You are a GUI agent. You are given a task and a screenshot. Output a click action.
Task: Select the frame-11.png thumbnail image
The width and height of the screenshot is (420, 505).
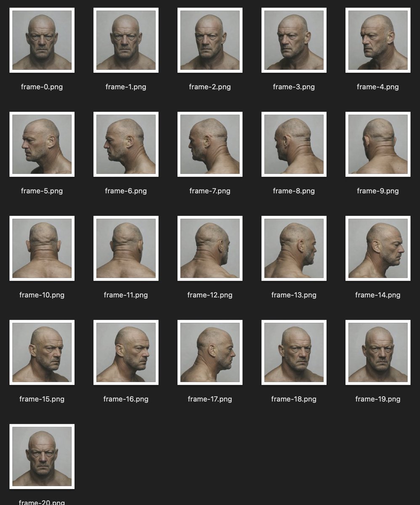click(126, 248)
